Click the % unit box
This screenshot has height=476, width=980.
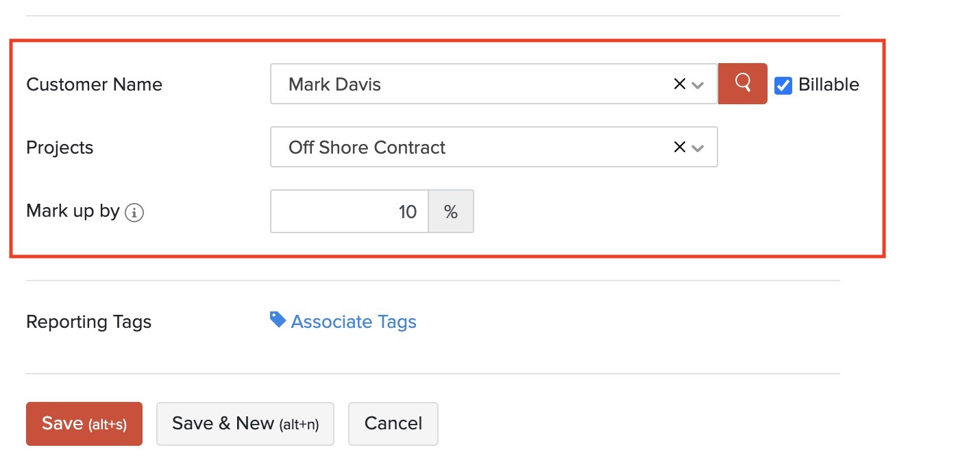[451, 212]
